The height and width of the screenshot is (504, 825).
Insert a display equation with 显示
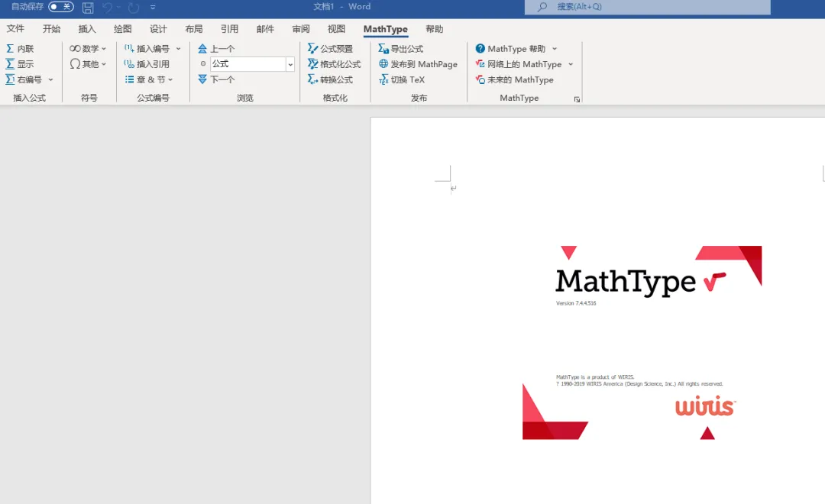point(20,64)
